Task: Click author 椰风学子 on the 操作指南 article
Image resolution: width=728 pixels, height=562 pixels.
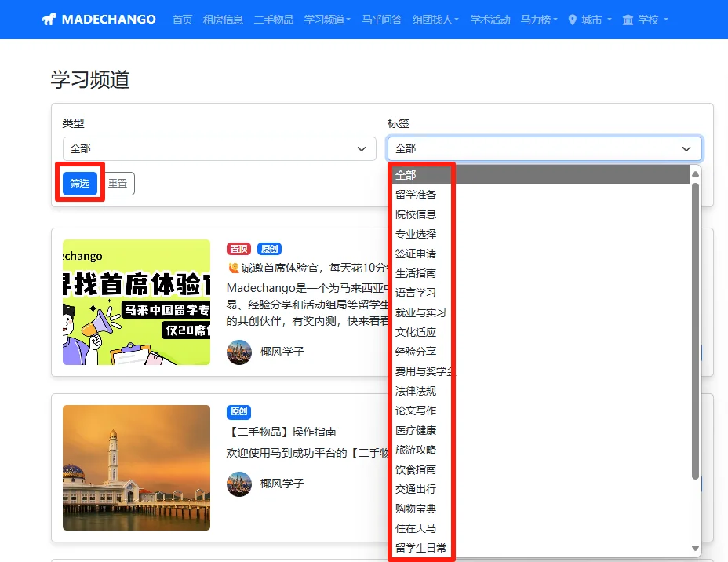Action: click(x=282, y=484)
